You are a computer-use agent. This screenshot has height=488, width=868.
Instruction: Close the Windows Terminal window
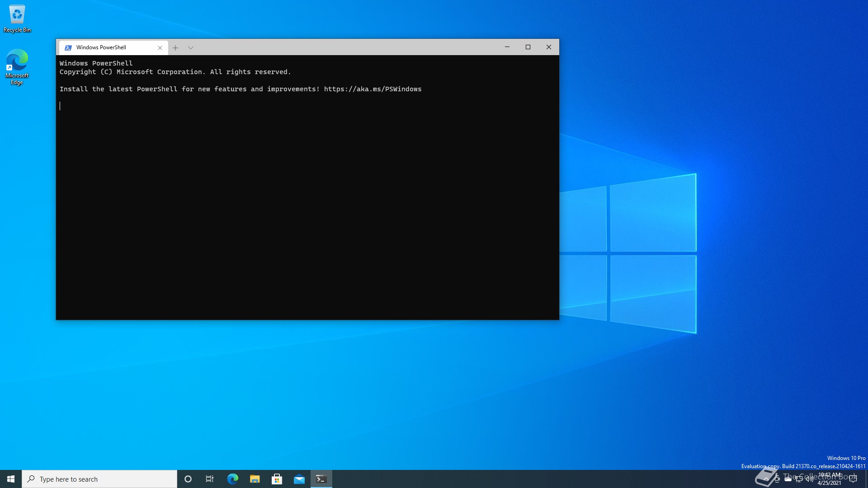tap(549, 47)
